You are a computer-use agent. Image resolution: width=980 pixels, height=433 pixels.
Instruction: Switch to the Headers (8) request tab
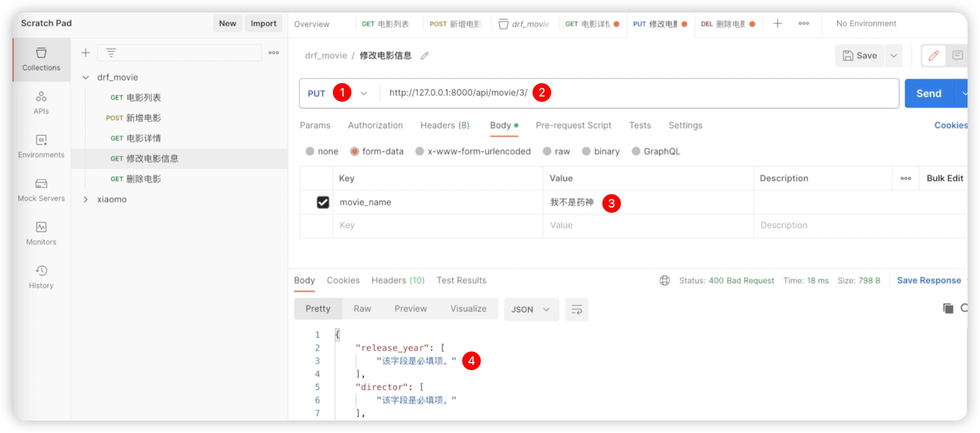tap(444, 125)
